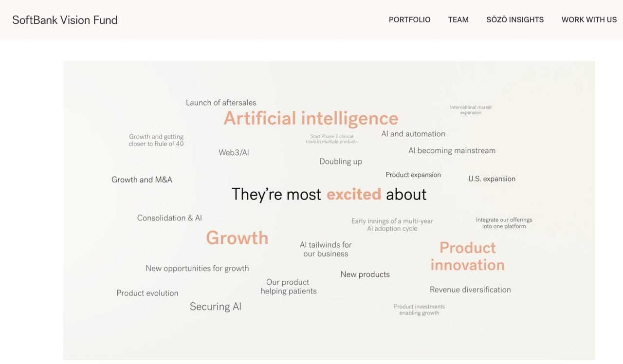Viewport: 623px width, 364px height.
Task: Click the large 'Growth' highlighted word
Action: coord(237,238)
